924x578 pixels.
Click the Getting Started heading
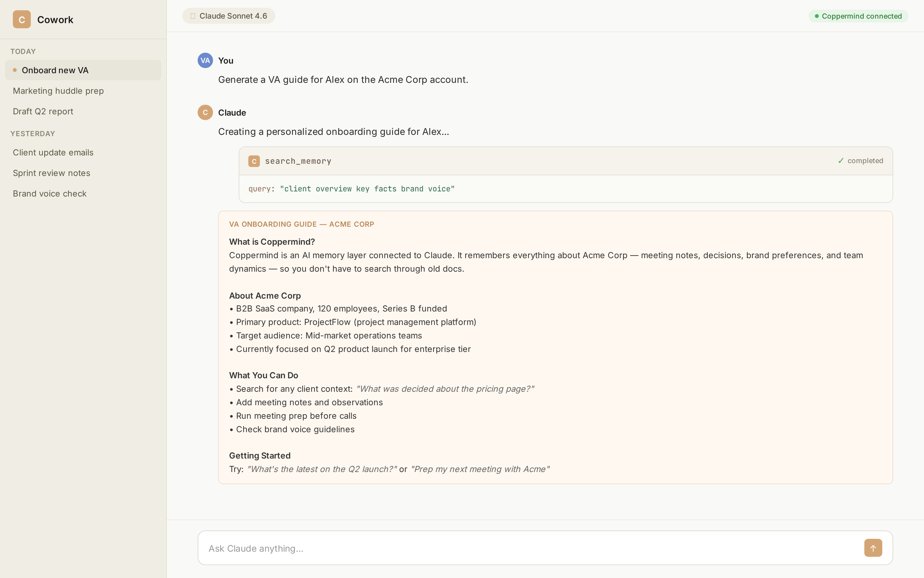(x=260, y=456)
